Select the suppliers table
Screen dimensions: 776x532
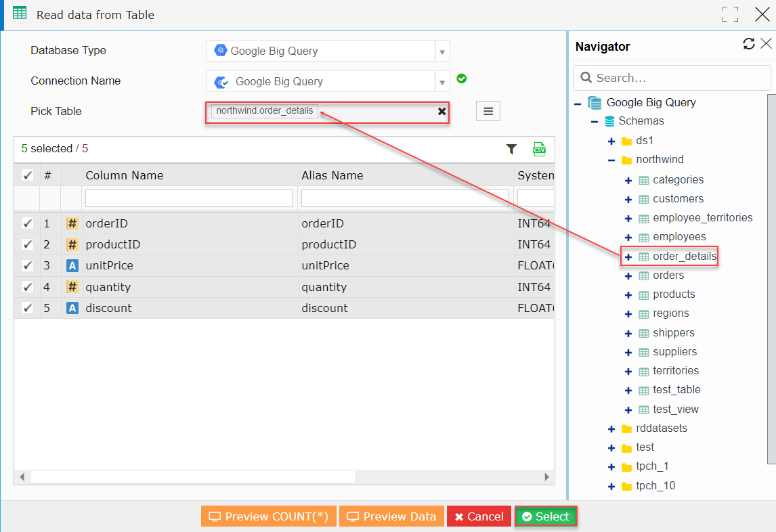pos(674,352)
